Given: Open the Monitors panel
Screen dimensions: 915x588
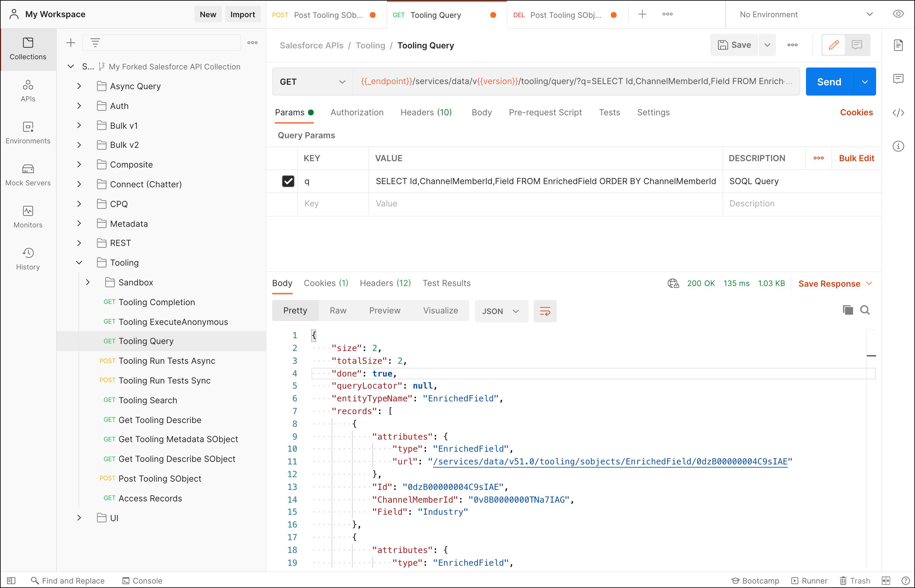Looking at the screenshot, I should [x=27, y=217].
